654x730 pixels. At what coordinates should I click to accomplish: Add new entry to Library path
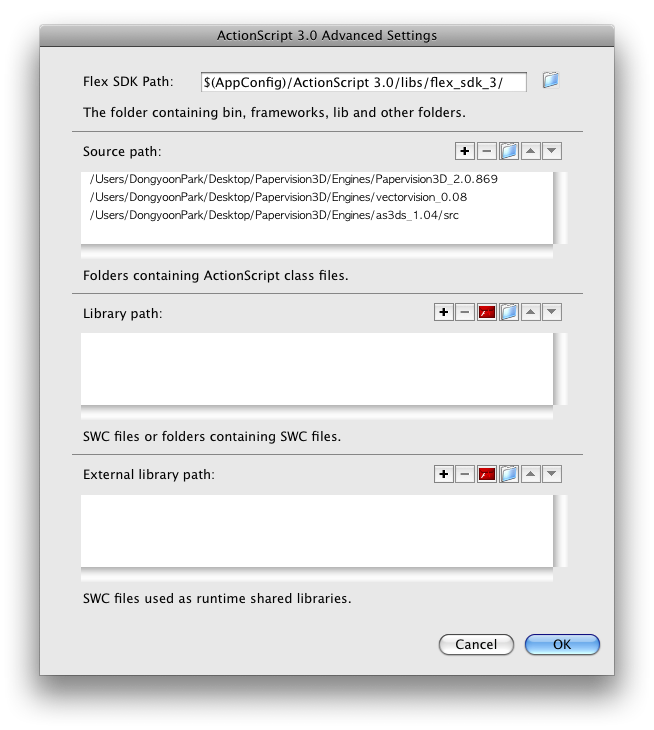point(444,312)
